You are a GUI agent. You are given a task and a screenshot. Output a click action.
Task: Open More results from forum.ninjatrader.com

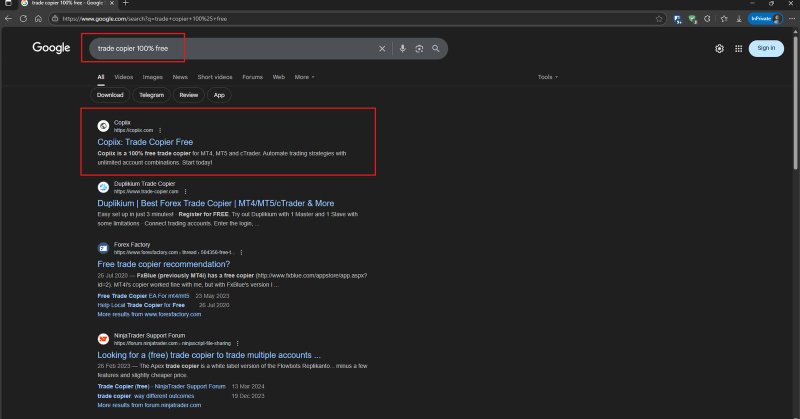coord(149,405)
